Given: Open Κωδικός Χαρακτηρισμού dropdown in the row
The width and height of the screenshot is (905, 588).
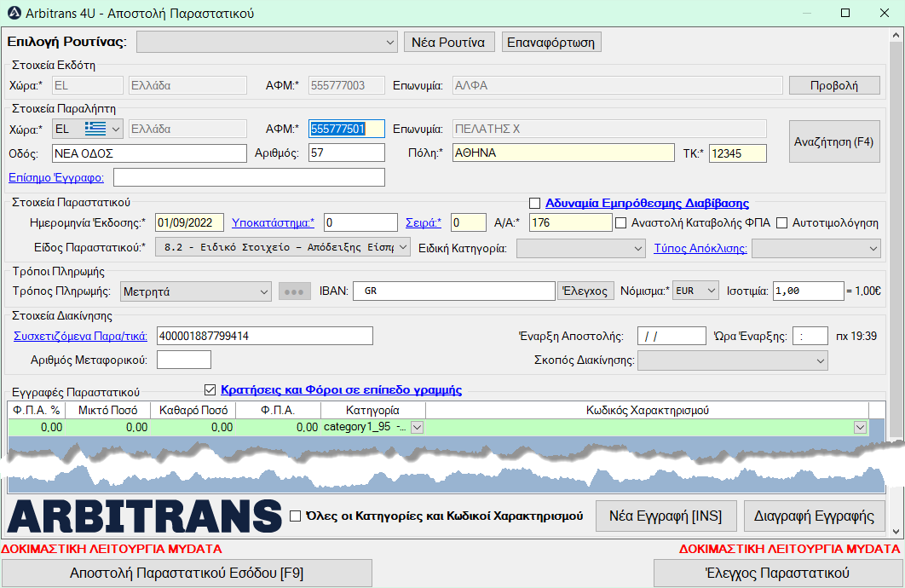Looking at the screenshot, I should (861, 428).
